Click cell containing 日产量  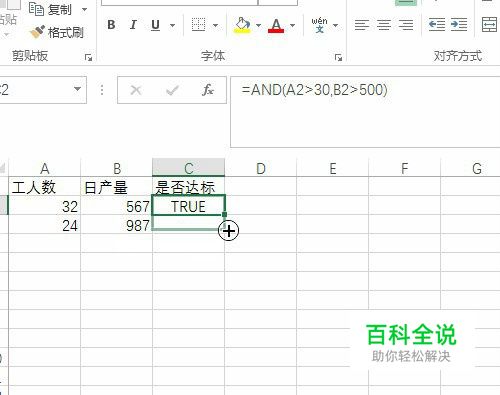coord(117,186)
